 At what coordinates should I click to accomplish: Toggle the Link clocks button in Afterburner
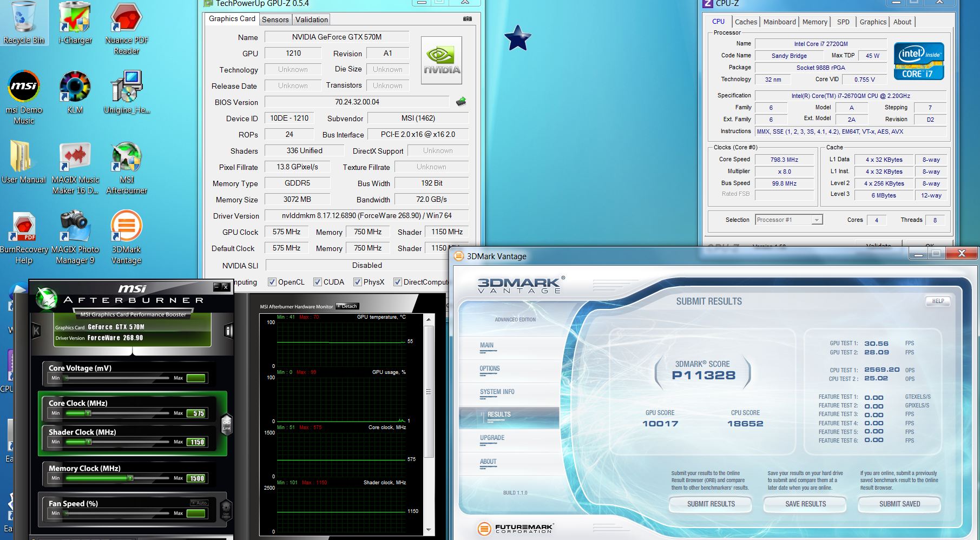(x=226, y=424)
